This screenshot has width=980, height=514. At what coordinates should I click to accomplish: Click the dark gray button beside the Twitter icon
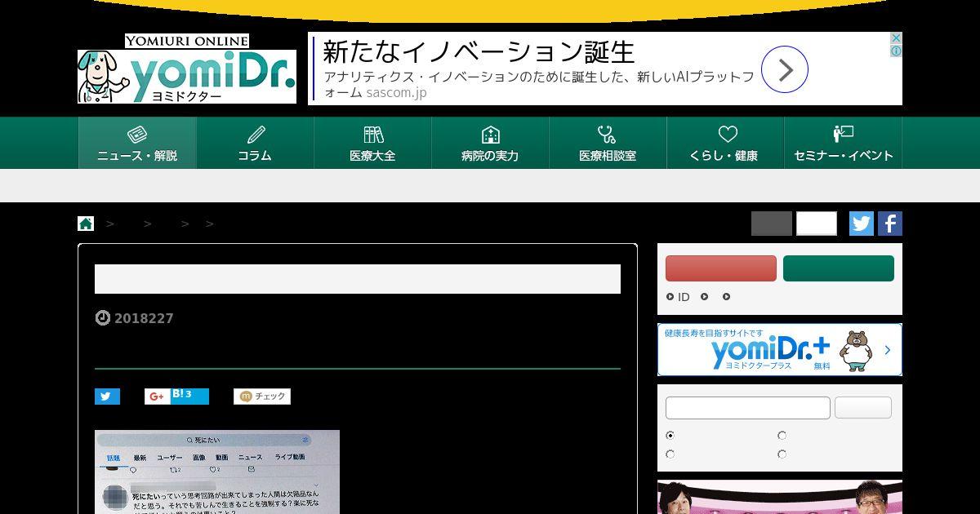coord(772,224)
